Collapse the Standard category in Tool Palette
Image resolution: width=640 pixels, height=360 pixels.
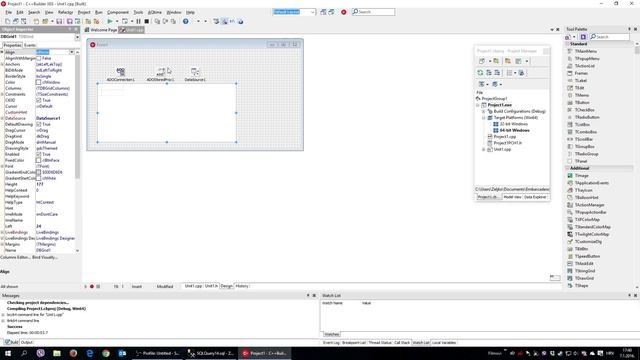click(x=567, y=44)
